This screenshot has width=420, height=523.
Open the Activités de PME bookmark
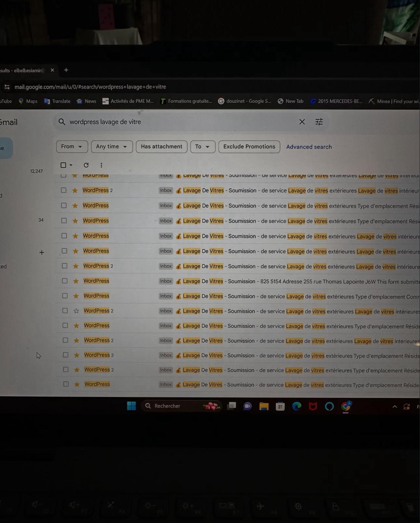pyautogui.click(x=128, y=101)
